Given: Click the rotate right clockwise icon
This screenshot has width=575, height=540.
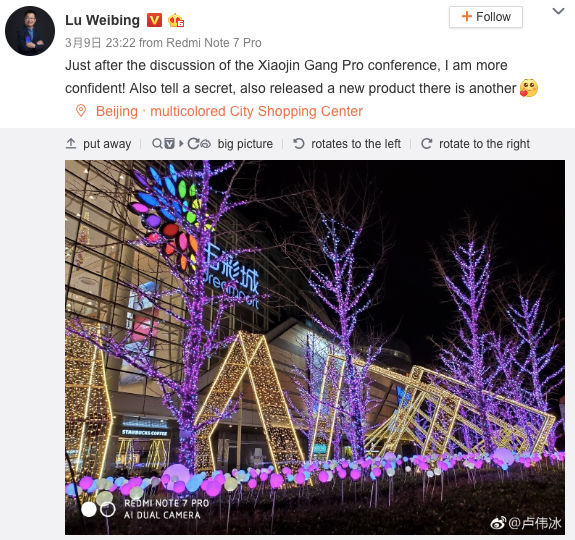Looking at the screenshot, I should [426, 143].
